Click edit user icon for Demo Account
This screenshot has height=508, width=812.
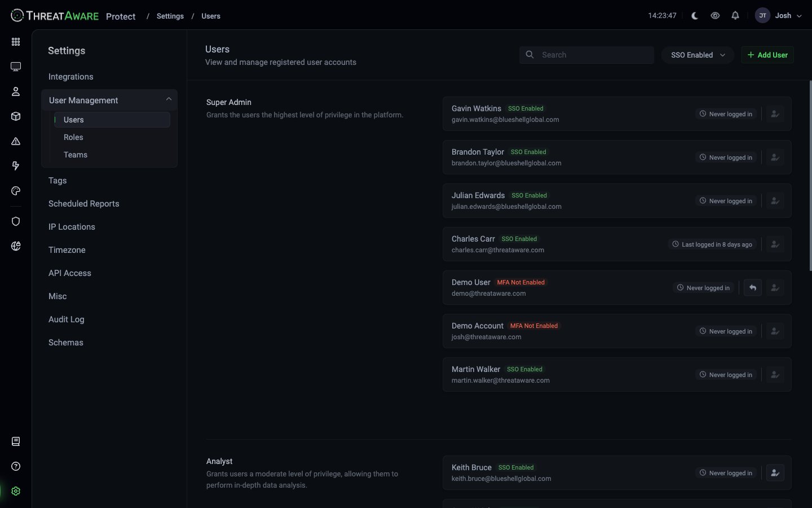click(775, 331)
